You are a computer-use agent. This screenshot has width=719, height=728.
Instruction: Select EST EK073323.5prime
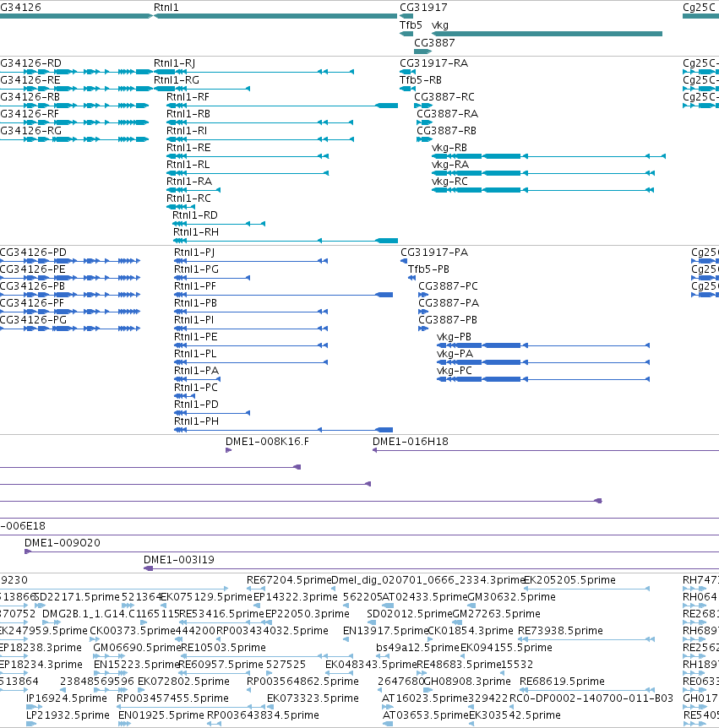pos(270,707)
